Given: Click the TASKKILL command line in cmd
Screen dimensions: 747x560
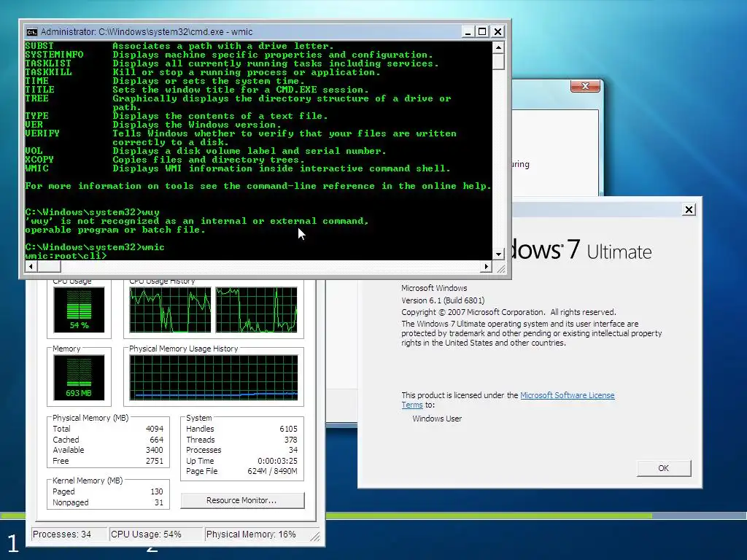Looking at the screenshot, I should pyautogui.click(x=203, y=72).
